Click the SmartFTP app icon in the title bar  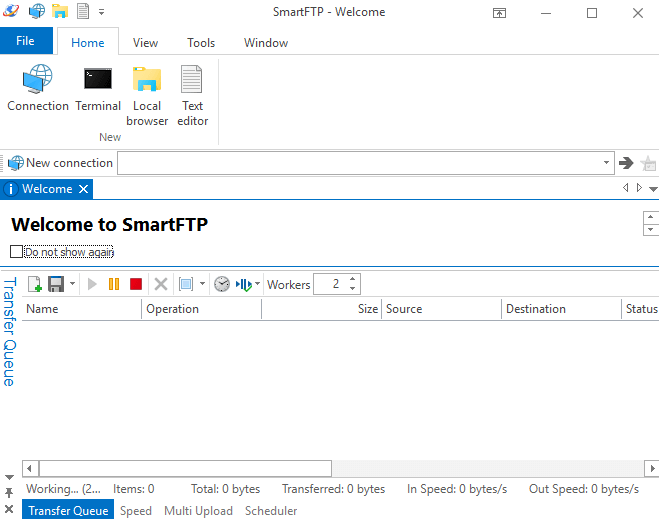tap(11, 11)
